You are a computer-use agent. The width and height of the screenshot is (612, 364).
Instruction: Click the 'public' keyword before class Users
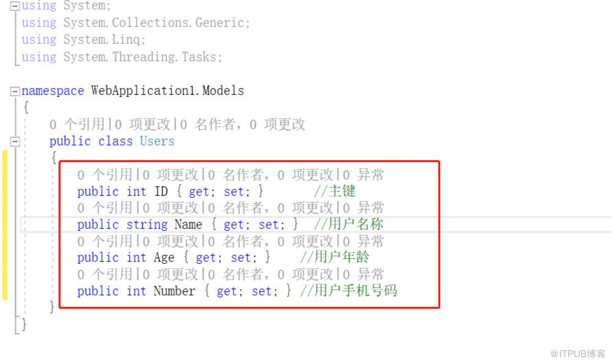tap(70, 141)
